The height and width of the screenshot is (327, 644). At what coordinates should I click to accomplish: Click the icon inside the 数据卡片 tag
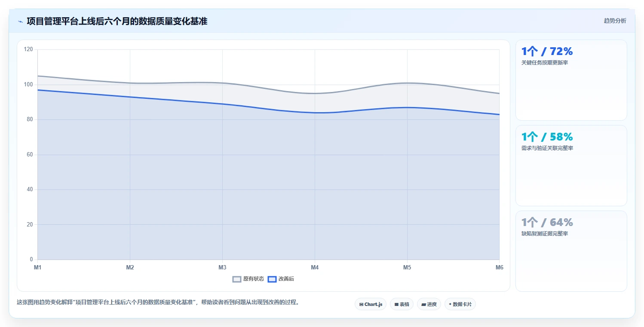tap(450, 304)
